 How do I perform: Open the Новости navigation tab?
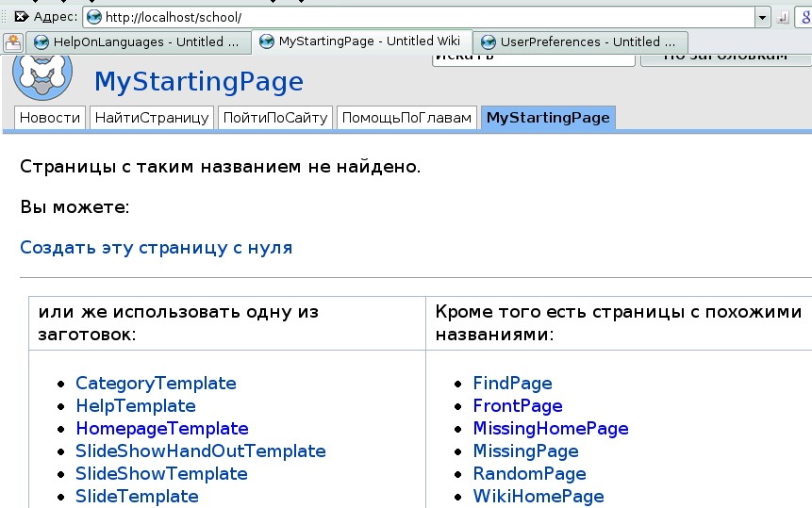(50, 118)
